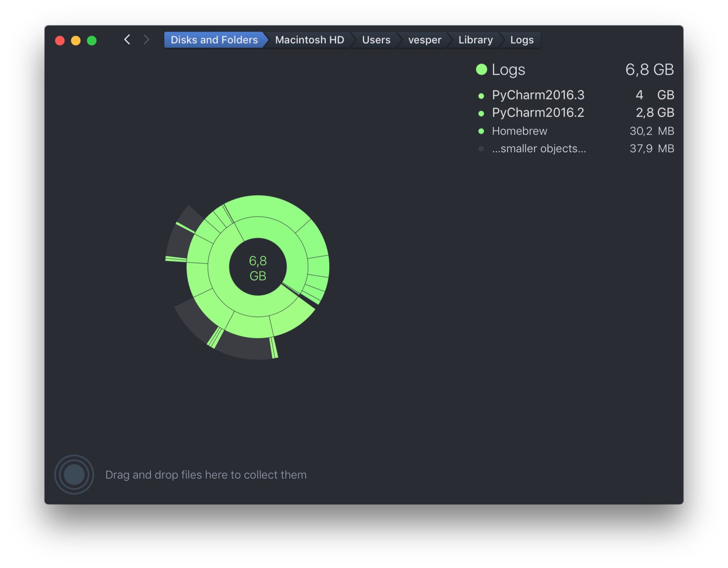The height and width of the screenshot is (568, 728).
Task: Navigate to the Users breadcrumb
Action: [x=376, y=40]
